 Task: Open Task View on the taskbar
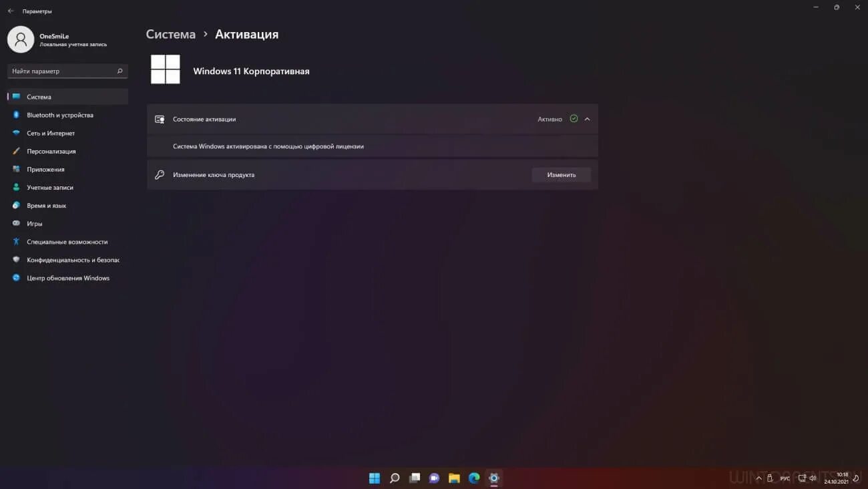click(x=415, y=478)
